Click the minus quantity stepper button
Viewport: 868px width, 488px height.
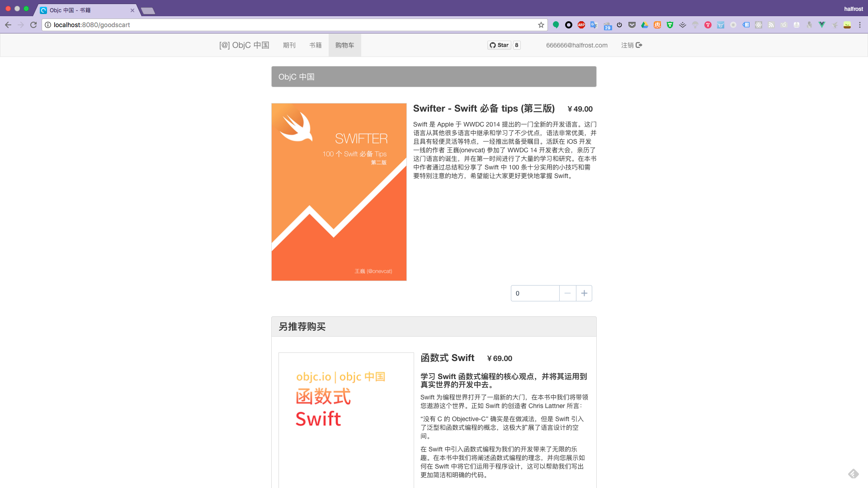pos(567,293)
